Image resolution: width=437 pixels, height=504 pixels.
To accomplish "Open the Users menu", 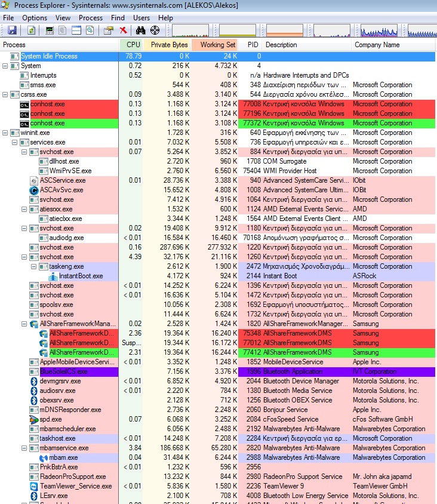I will point(141,18).
